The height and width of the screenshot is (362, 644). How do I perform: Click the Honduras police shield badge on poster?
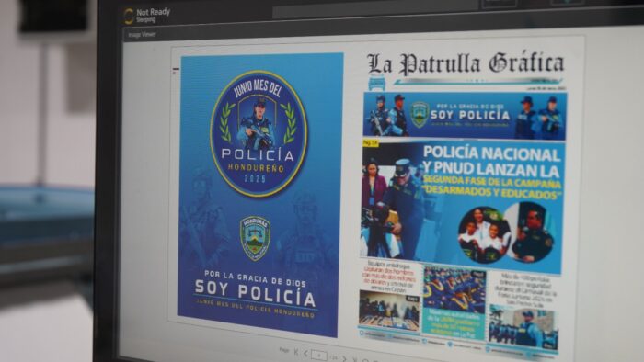(x=255, y=238)
